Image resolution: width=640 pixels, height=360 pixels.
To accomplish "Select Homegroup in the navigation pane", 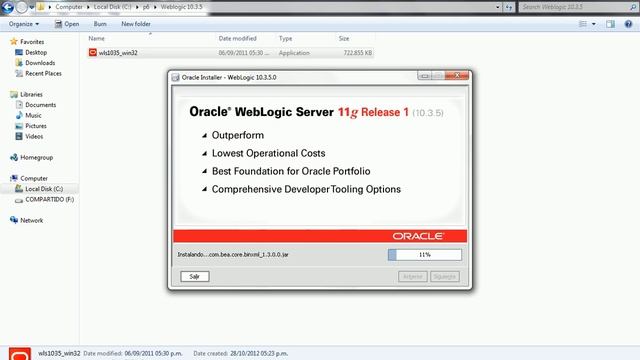I will [36, 157].
